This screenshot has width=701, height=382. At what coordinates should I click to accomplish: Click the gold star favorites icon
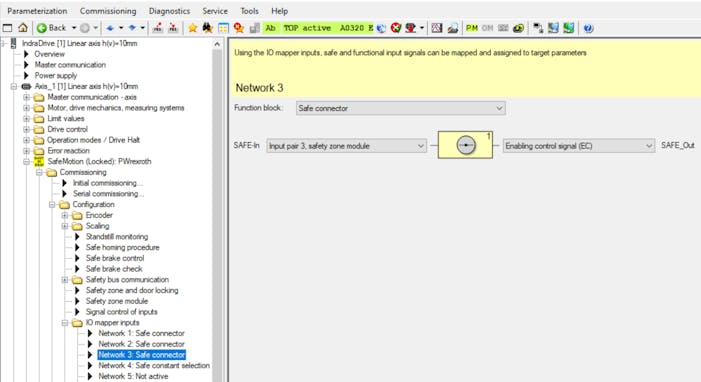193,28
